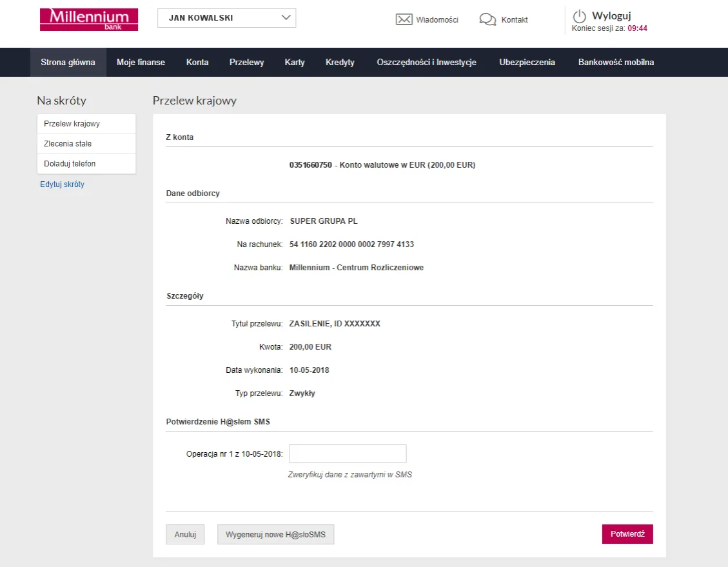Viewport: 728px width, 567px height.
Task: Open Zlecenia stałe shortcut
Action: coord(68,144)
